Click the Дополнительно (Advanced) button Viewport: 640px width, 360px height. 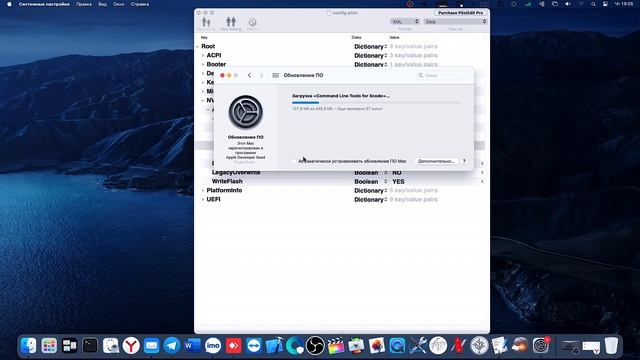(x=436, y=161)
